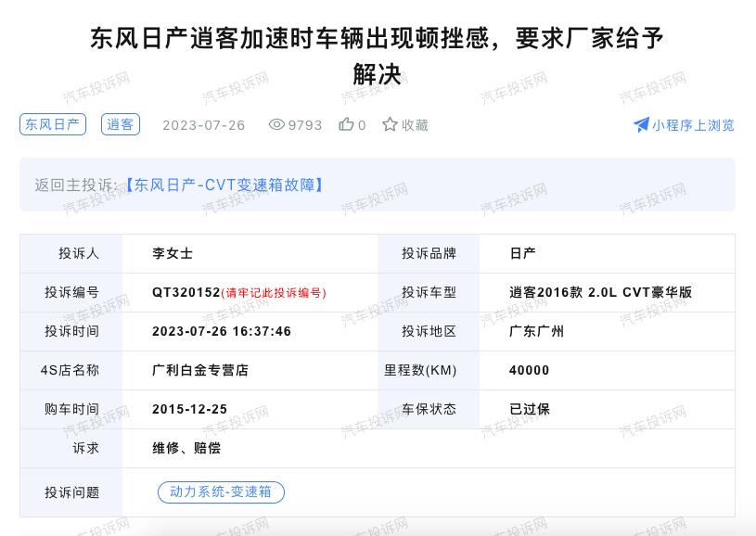Click the thumbs-up like icon
Image resolution: width=756 pixels, height=536 pixels.
point(346,124)
